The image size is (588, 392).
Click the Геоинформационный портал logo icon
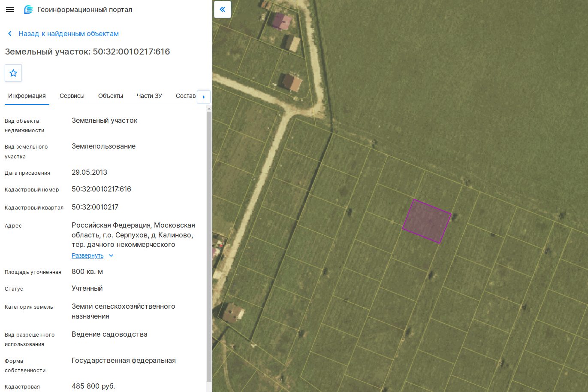pos(29,9)
